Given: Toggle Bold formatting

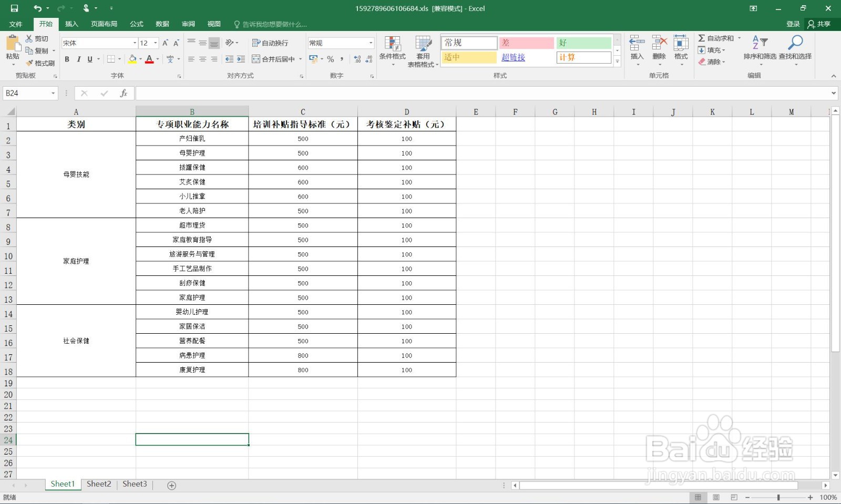Looking at the screenshot, I should (67, 59).
